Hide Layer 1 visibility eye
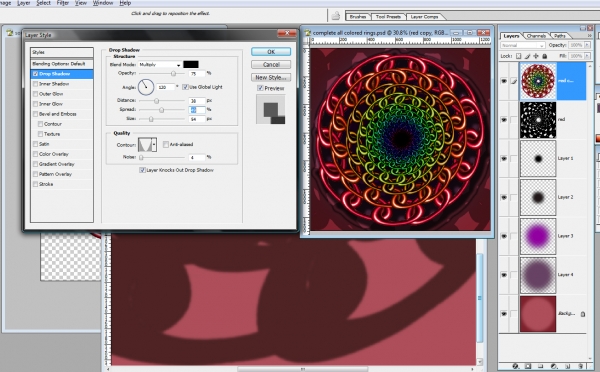This screenshot has height=372, width=600. pyautogui.click(x=504, y=158)
